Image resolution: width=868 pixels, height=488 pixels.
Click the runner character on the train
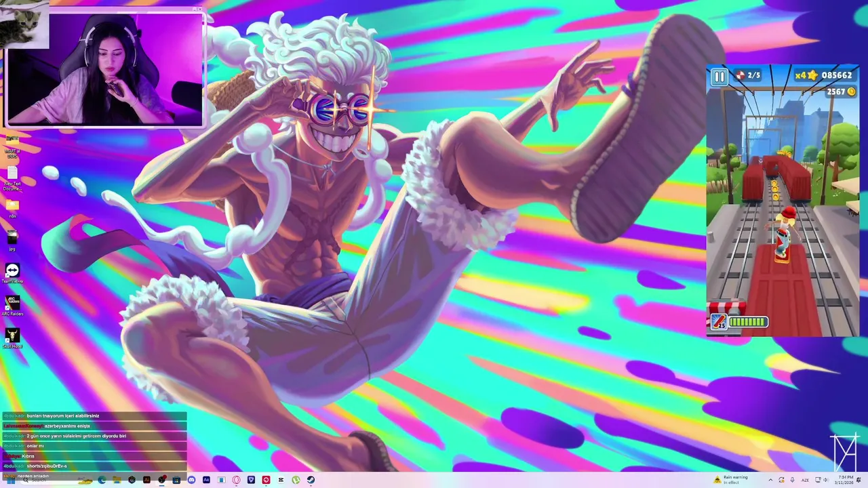(785, 235)
